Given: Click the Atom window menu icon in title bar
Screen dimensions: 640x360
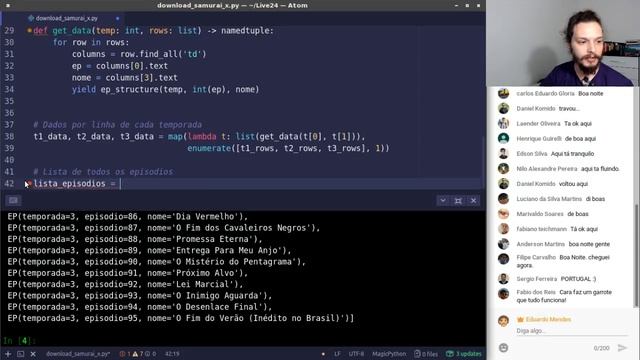Looking at the screenshot, I should click(x=8, y=5).
